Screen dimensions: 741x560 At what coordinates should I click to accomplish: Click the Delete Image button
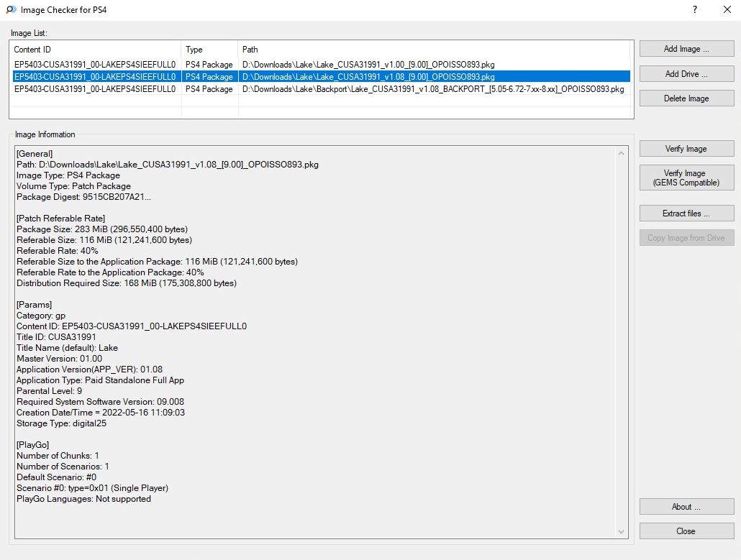click(x=686, y=98)
